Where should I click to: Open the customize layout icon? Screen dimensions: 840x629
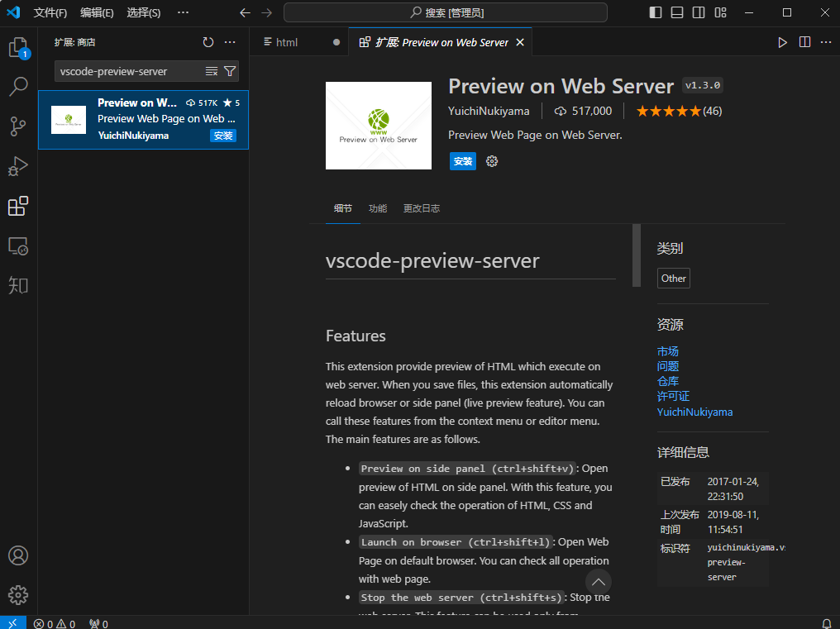tap(721, 13)
